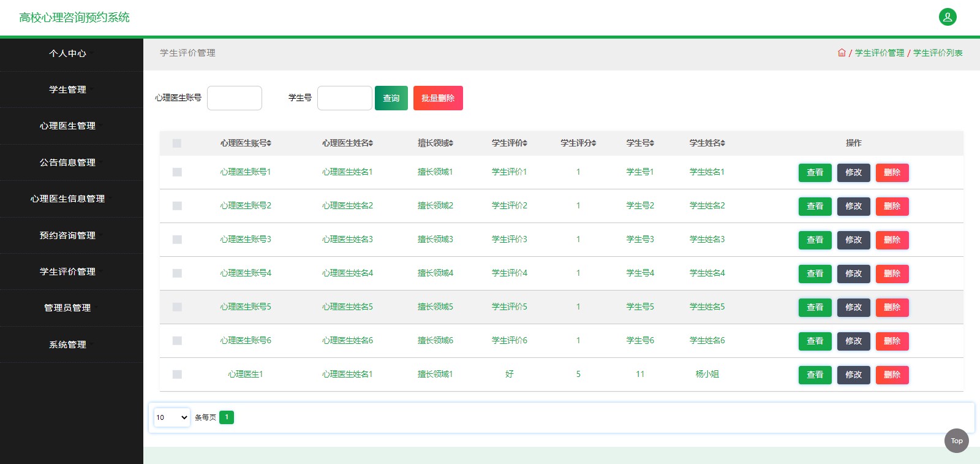Screen dimensions: 980x464
Task: Sort by 学生号 column header
Action: (x=639, y=143)
